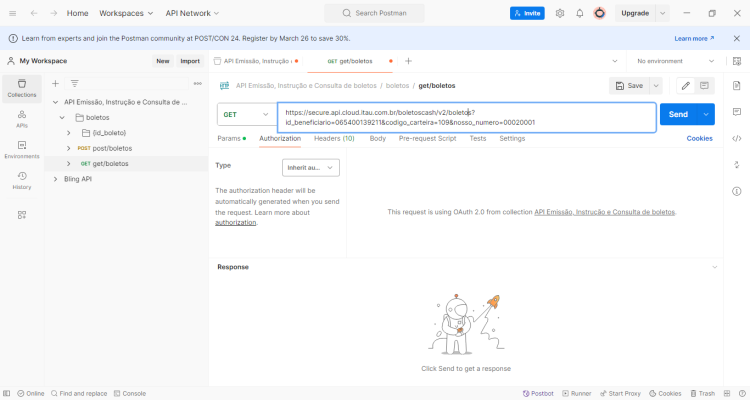Open Postbot in status bar
Viewport: 750px width, 400px height.
tap(538, 393)
